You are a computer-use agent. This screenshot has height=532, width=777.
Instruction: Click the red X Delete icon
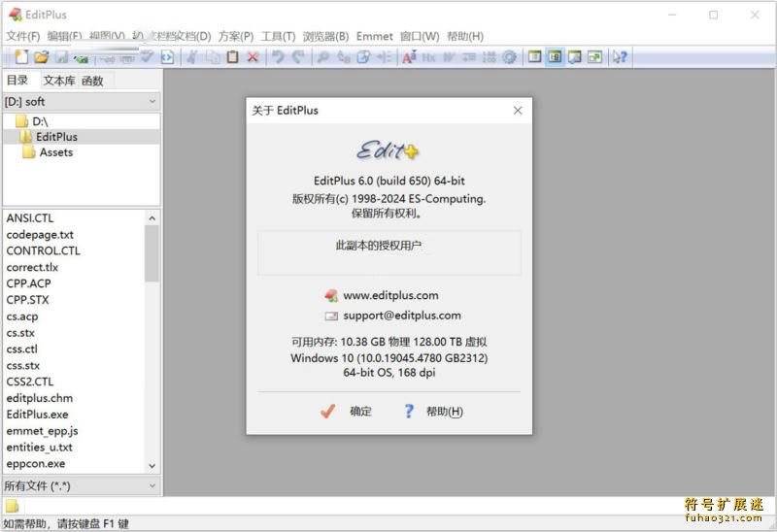point(253,57)
